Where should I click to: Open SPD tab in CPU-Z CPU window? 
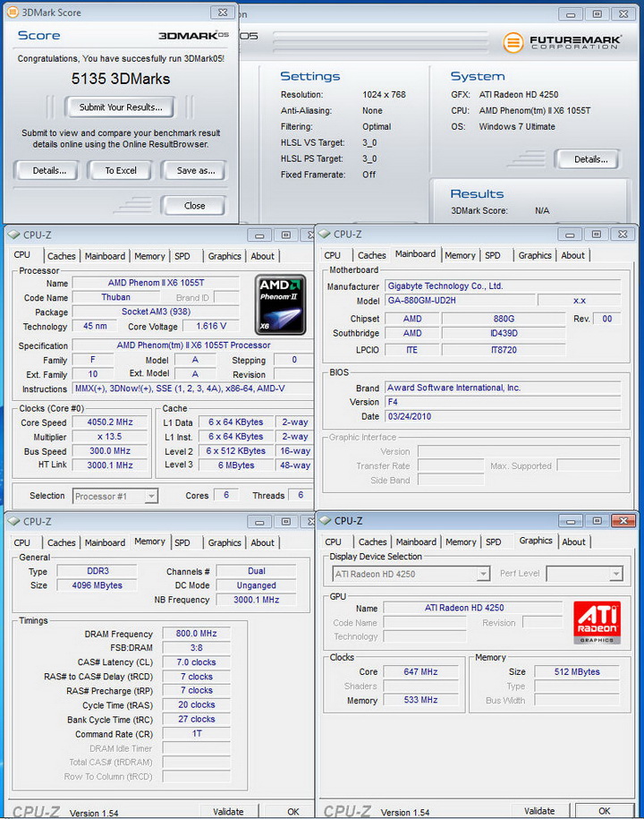182,256
